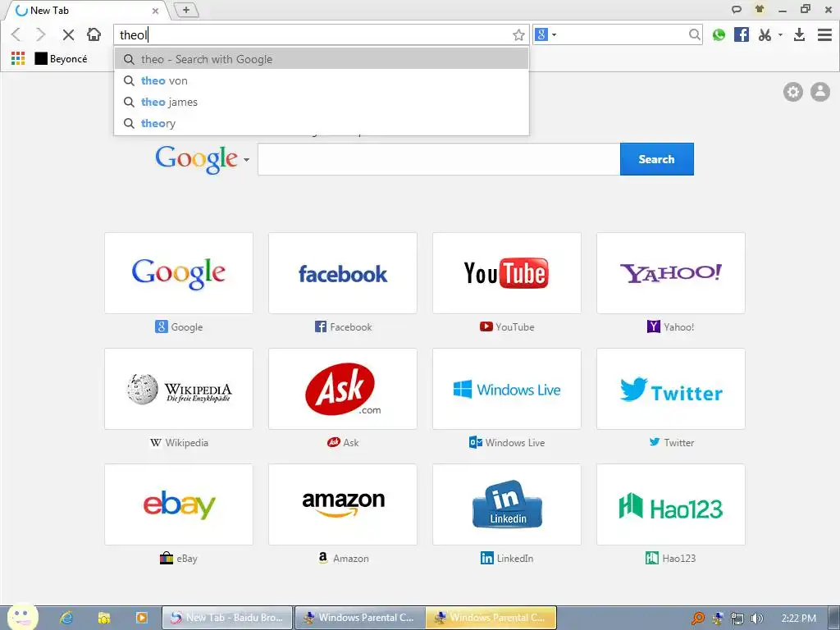Screen dimensions: 840x630
Task: Open the YouTube speed dial tile
Action: point(507,273)
